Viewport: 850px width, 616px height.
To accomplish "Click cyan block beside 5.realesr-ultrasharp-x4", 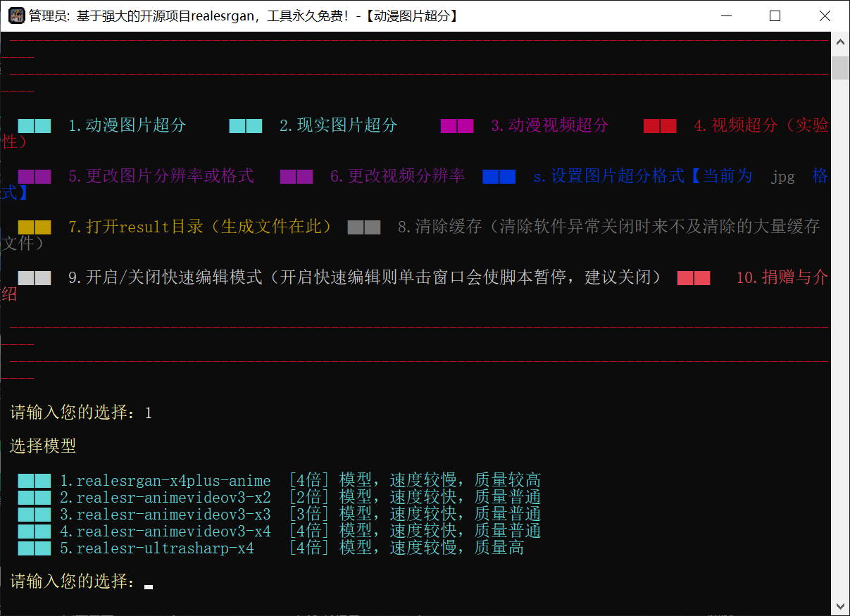I will click(x=35, y=548).
